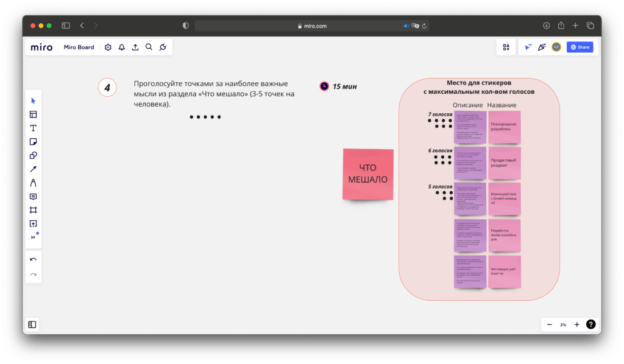This screenshot has width=624, height=364.
Task: Select the Sticky note tool
Action: (34, 142)
